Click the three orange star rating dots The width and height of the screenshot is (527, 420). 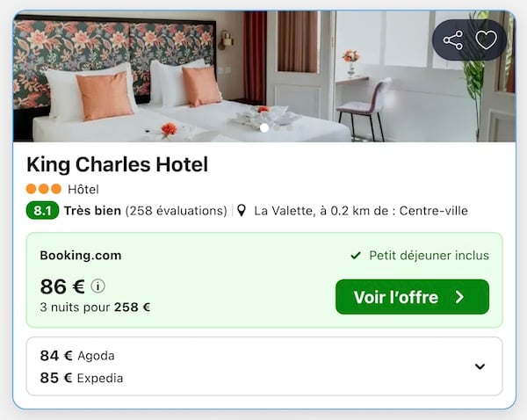coord(44,189)
